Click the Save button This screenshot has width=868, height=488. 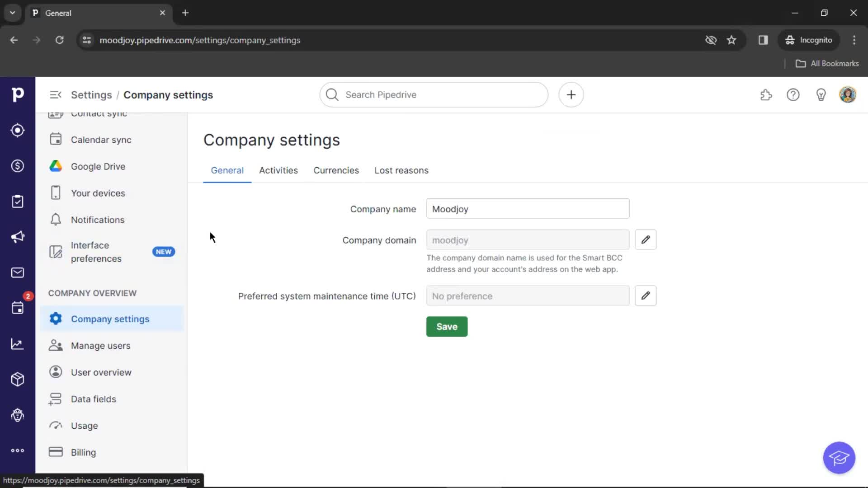click(x=447, y=327)
